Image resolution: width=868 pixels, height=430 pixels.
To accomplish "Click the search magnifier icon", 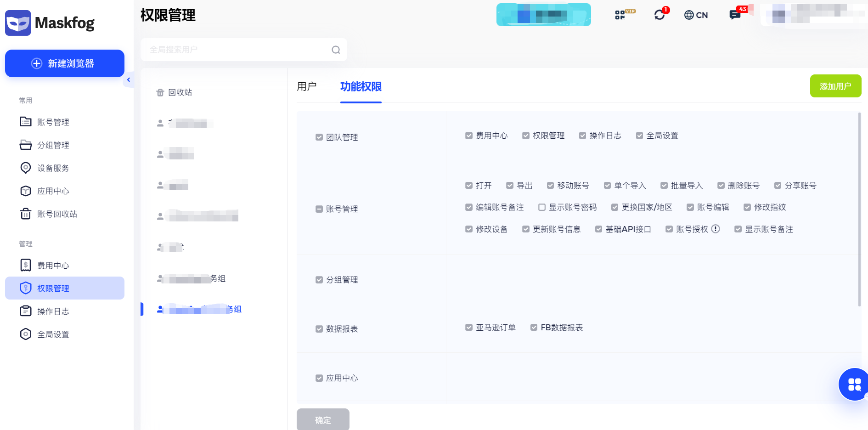I will coord(336,50).
